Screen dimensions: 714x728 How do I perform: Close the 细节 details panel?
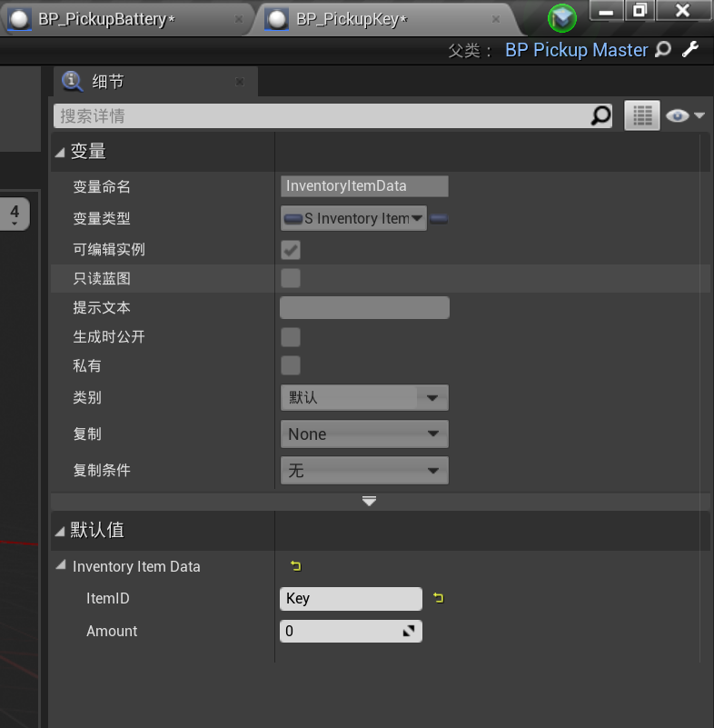[240, 82]
